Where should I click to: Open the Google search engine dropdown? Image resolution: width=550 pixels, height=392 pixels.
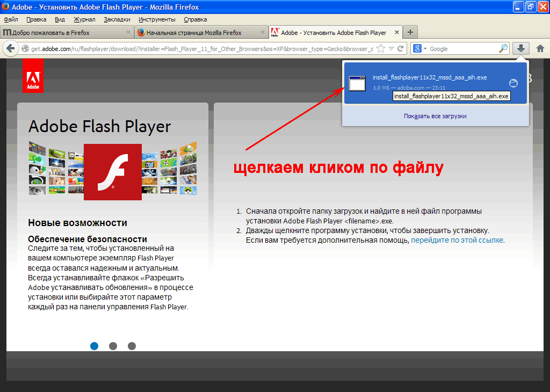[x=419, y=48]
